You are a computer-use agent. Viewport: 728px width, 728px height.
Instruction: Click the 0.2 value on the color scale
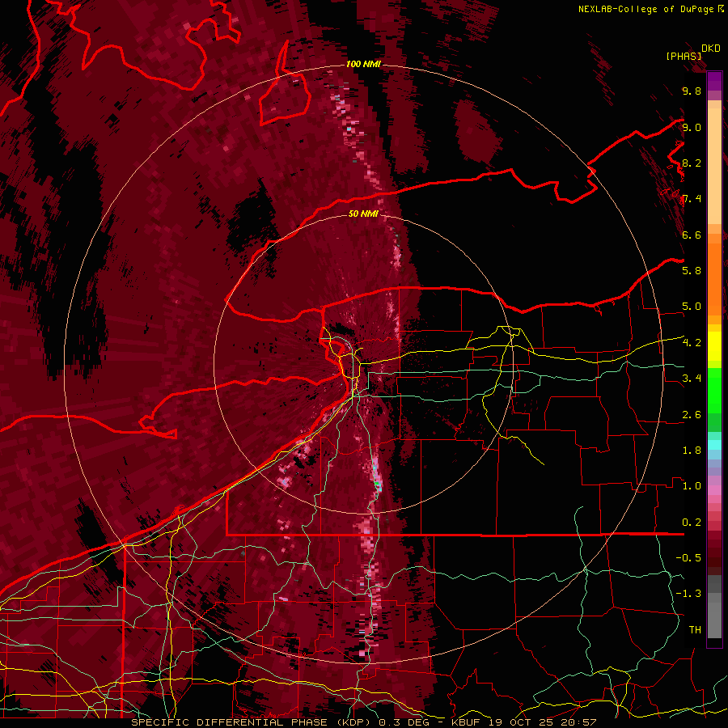[x=692, y=523]
